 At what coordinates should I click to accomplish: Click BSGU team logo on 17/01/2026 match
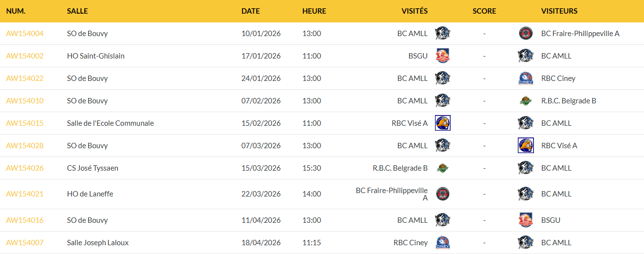click(x=442, y=56)
